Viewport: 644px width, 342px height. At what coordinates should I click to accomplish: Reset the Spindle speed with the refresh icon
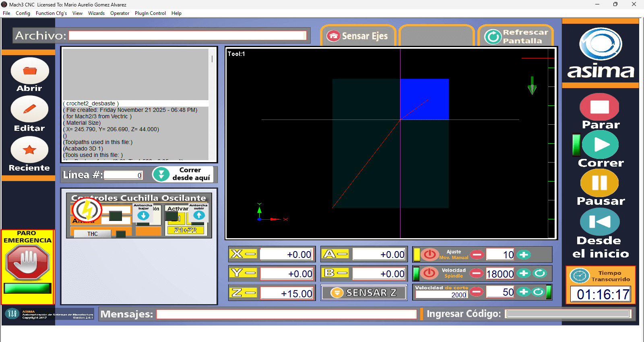pos(540,273)
